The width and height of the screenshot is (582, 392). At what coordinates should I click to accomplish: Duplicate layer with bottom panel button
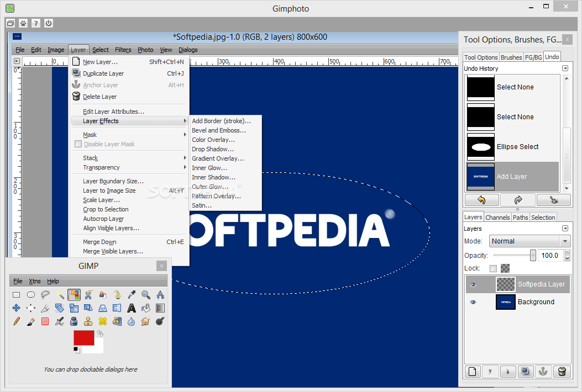click(526, 372)
